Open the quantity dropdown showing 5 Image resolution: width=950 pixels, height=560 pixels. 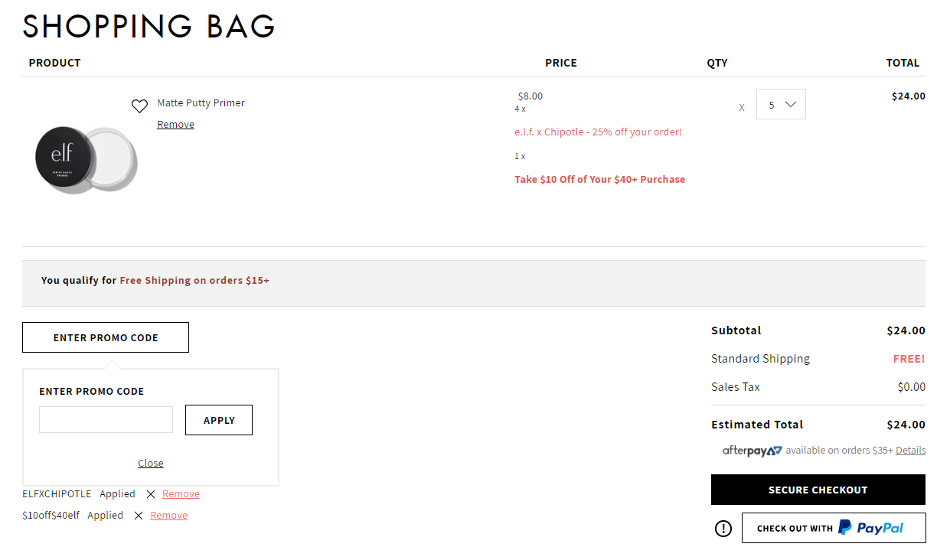coord(781,105)
